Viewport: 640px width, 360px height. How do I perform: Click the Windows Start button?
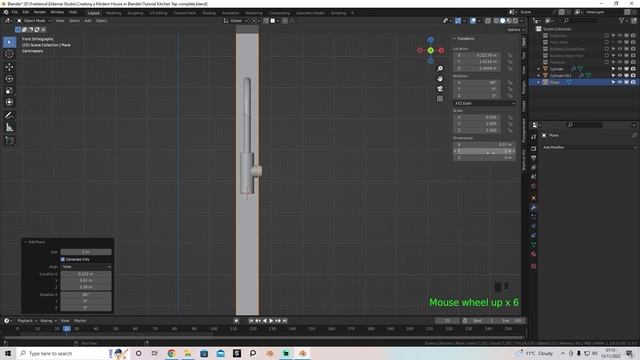coord(8,353)
